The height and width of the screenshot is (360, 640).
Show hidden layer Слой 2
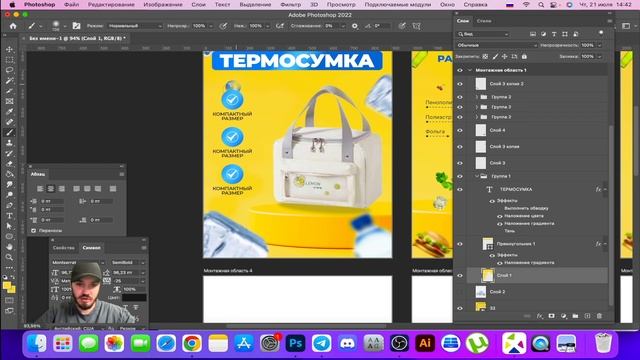tap(460, 292)
